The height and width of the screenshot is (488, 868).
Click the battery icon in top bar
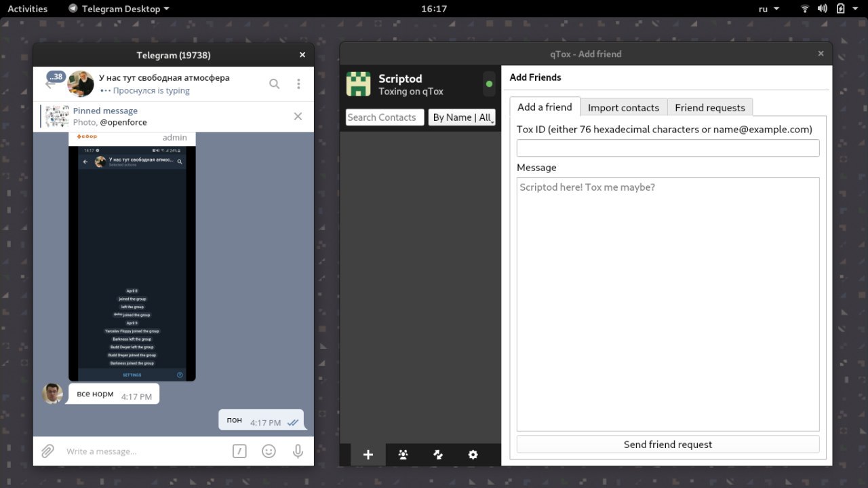point(841,9)
